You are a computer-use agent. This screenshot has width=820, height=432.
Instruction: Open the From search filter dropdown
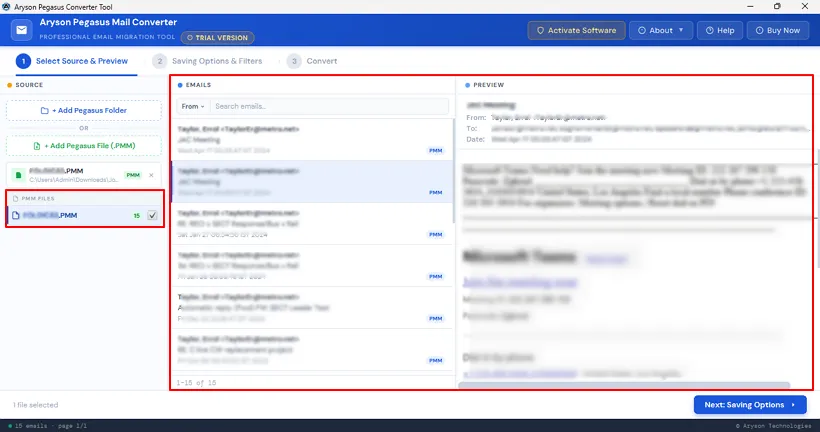(193, 106)
